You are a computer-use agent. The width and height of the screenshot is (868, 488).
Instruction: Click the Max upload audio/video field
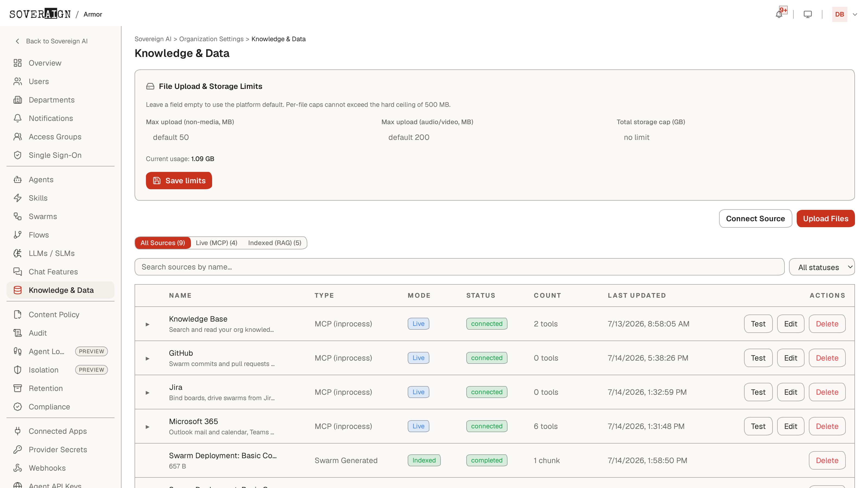point(495,137)
